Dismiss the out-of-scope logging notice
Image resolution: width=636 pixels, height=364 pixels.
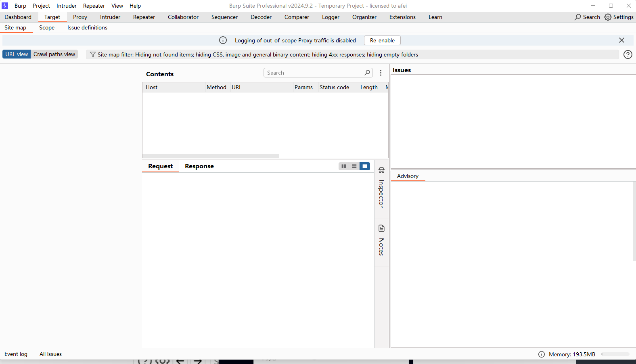(x=621, y=40)
